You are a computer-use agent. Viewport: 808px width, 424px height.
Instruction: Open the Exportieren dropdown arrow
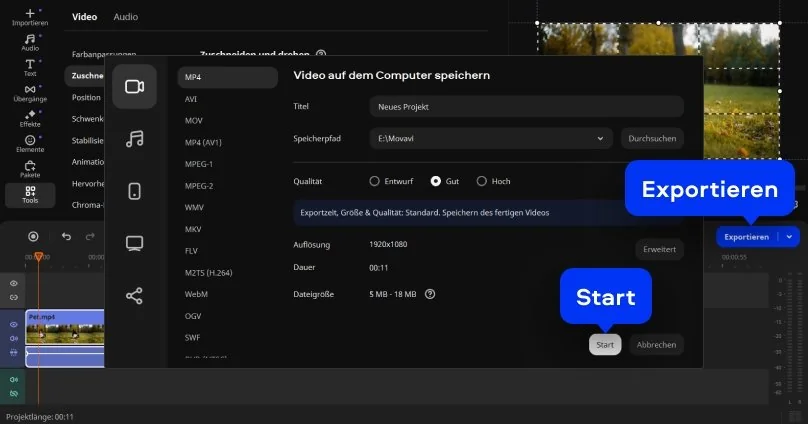tap(789, 237)
